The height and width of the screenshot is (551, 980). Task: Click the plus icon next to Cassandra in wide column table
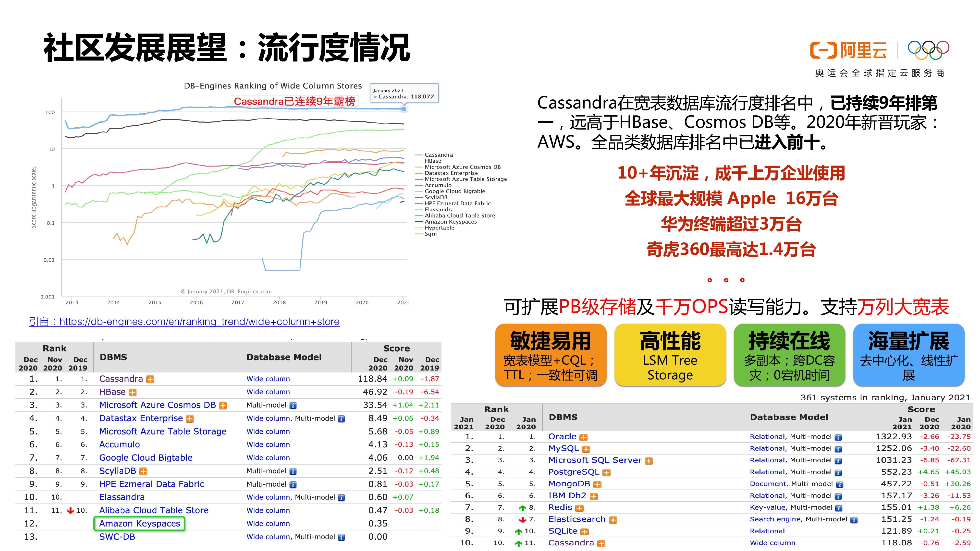(x=150, y=380)
